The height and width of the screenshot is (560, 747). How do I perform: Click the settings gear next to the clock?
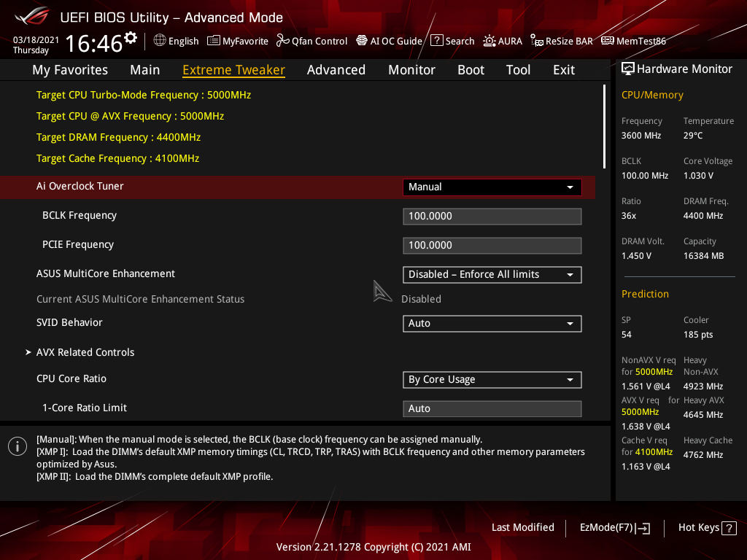(x=131, y=38)
